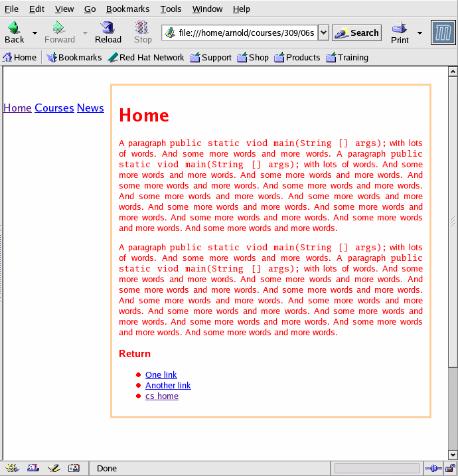The image size is (458, 476).
Task: Open Home from the personal toolbar
Action: [19, 57]
